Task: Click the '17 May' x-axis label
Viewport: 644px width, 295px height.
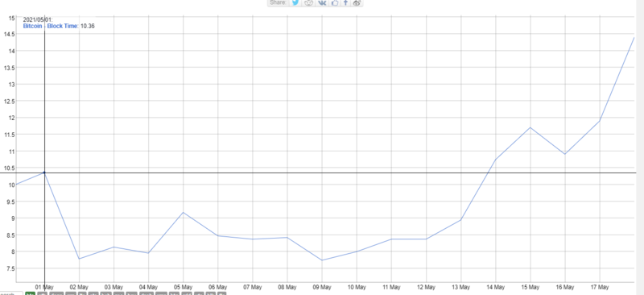Action: [x=600, y=287]
